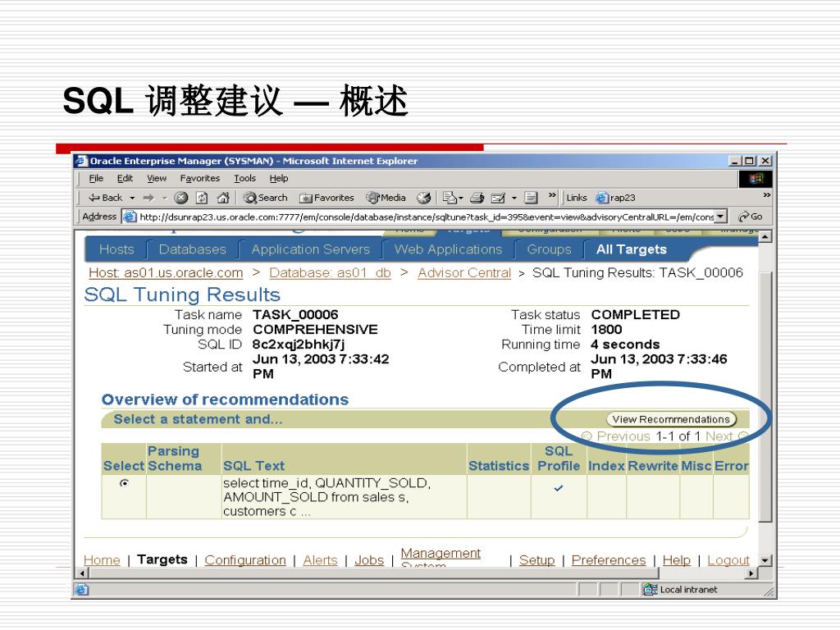Go to the Home page icon
The image size is (840, 630).
(223, 198)
